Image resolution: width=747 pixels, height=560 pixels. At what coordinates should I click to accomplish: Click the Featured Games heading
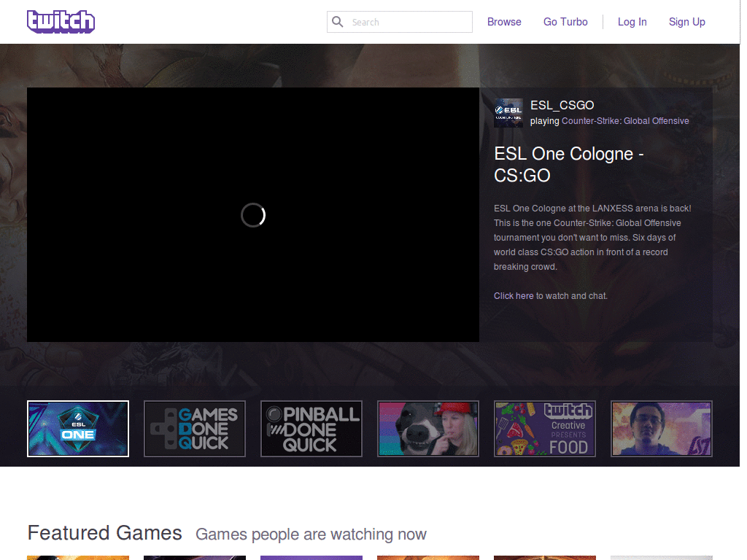click(x=105, y=533)
